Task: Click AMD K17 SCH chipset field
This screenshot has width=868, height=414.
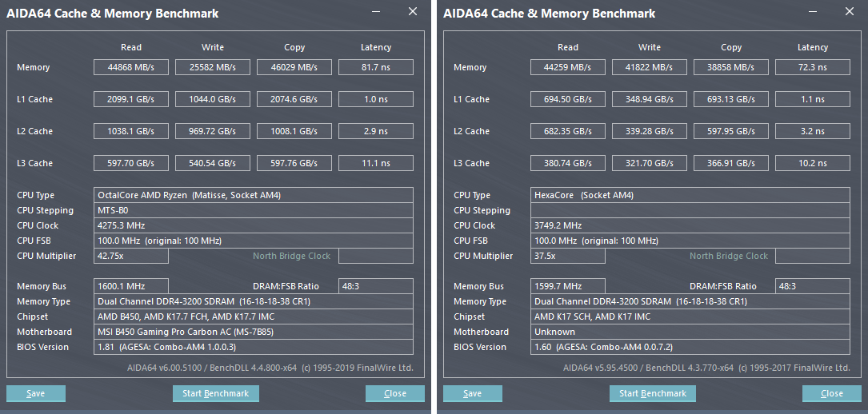Action: coord(690,316)
